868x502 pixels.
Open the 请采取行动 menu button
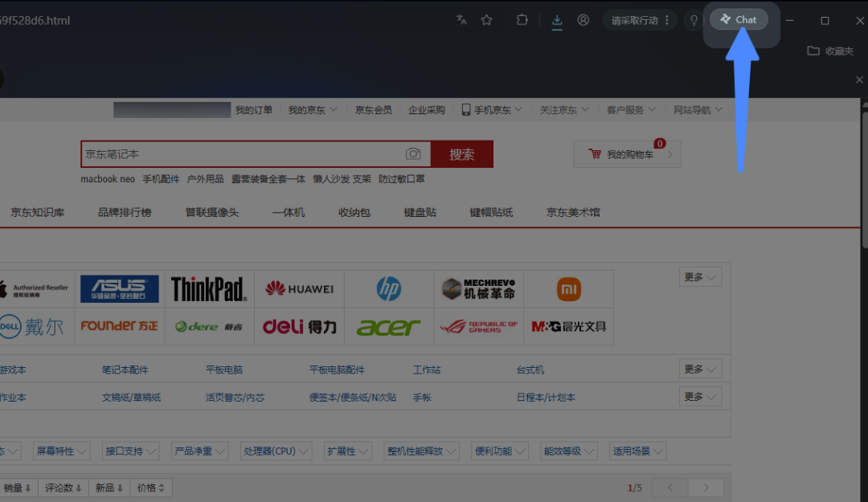point(640,20)
